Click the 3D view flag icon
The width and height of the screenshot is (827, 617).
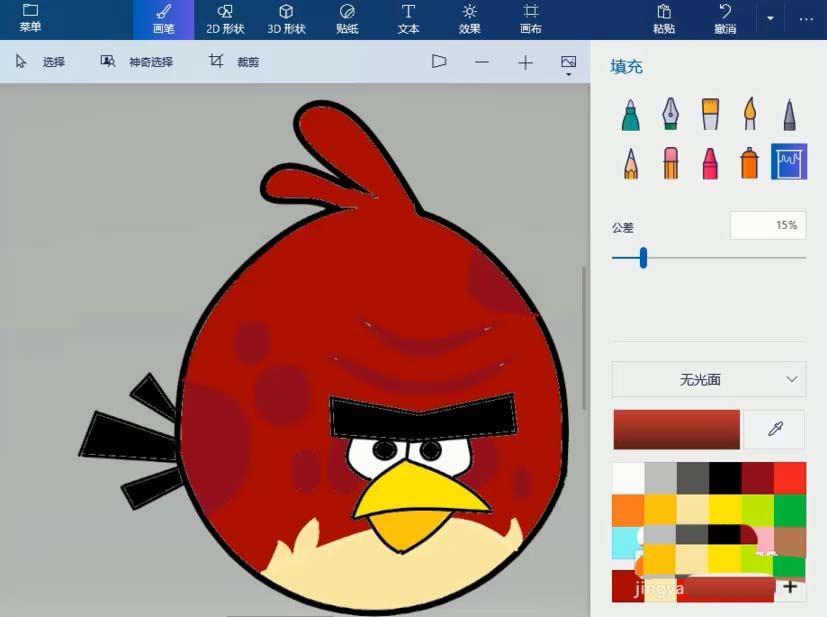pos(439,62)
